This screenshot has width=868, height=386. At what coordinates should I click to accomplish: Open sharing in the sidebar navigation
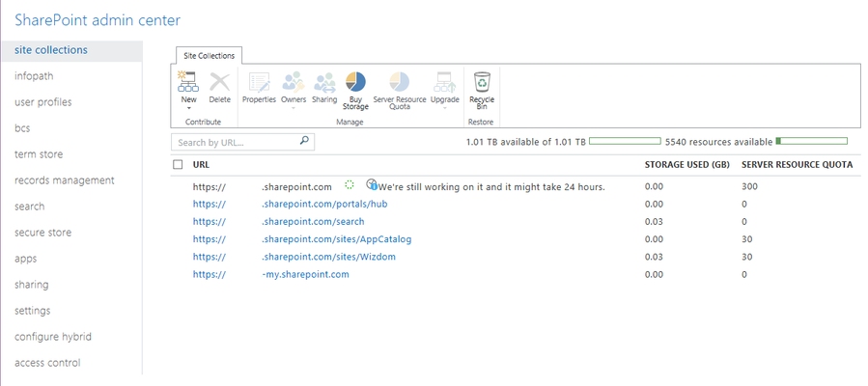32,285
